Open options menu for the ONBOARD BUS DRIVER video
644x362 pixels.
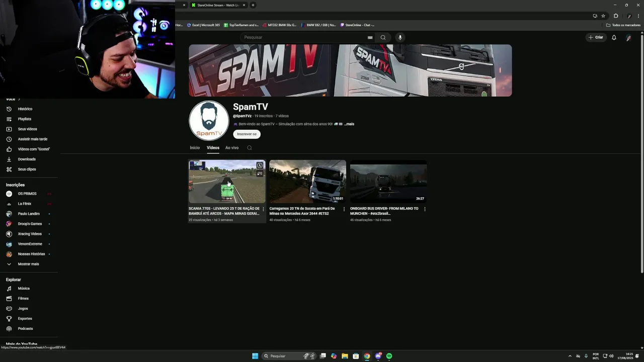(425, 209)
